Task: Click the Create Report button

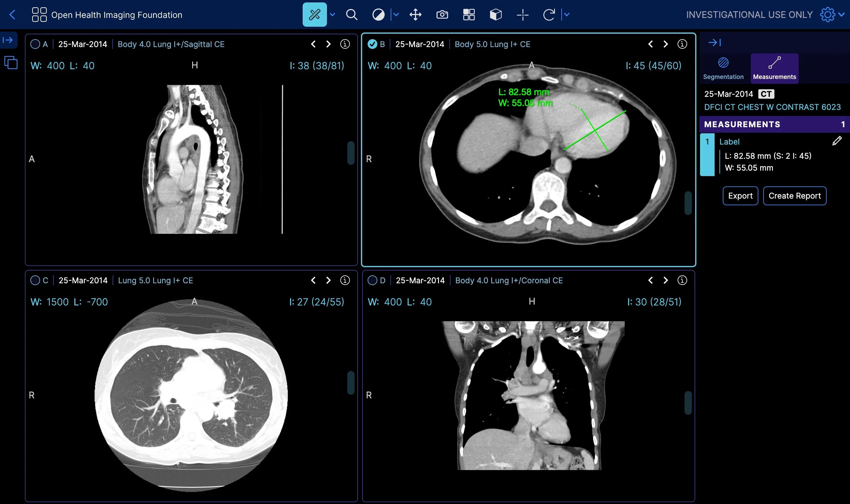Action: [794, 196]
